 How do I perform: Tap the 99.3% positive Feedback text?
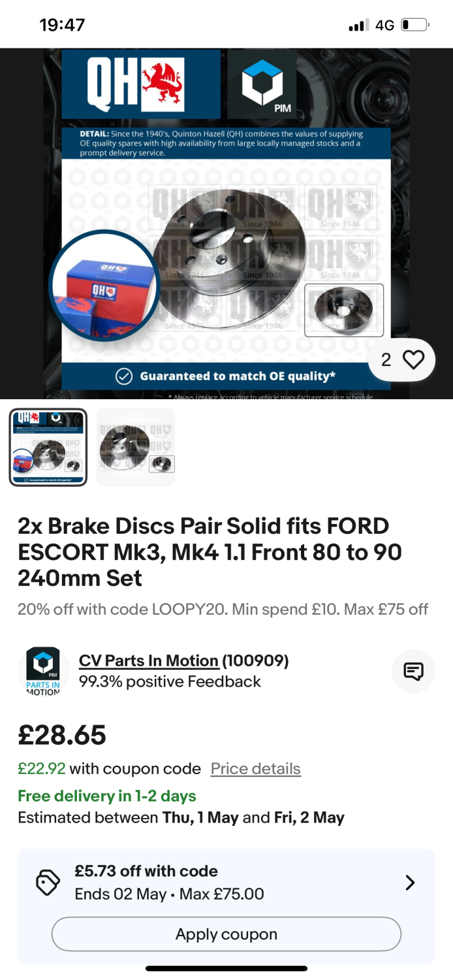[170, 681]
